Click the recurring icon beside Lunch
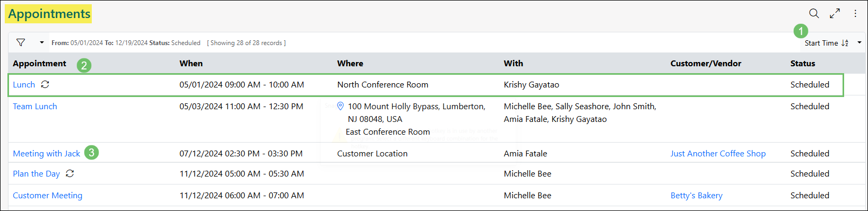 coord(45,84)
